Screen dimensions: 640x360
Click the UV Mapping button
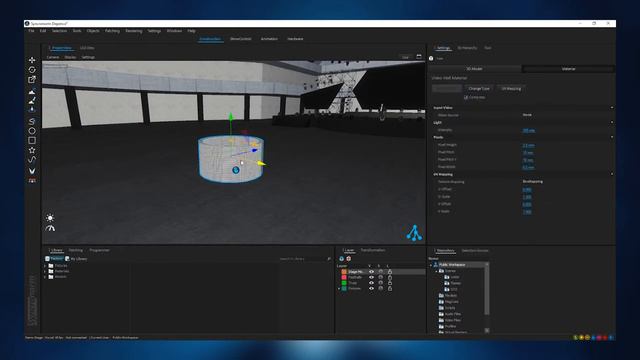point(511,89)
